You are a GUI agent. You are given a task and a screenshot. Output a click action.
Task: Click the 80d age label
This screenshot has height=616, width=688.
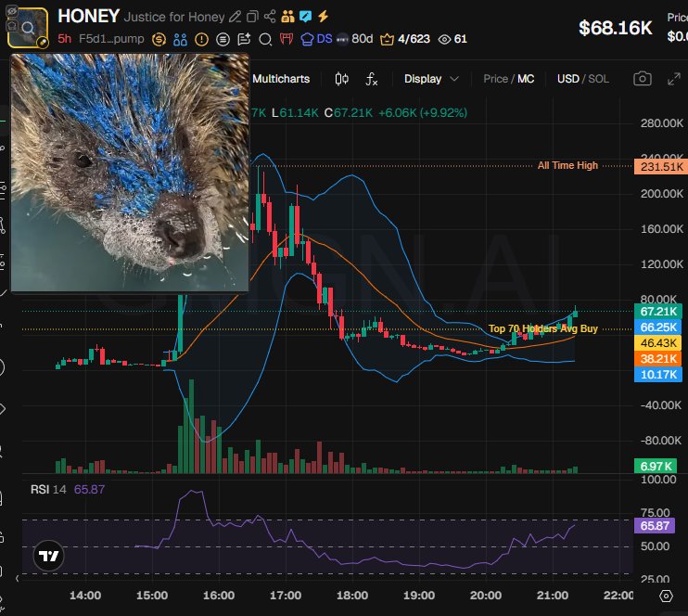point(363,39)
